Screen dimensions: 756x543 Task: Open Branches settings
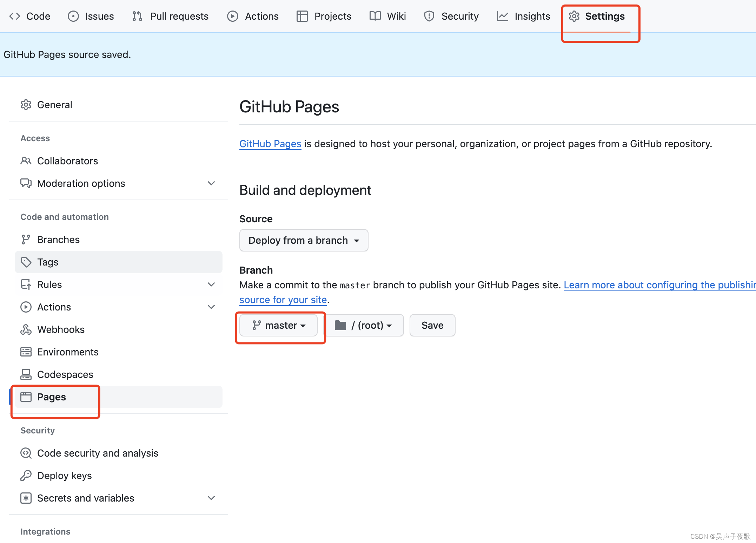click(119, 240)
